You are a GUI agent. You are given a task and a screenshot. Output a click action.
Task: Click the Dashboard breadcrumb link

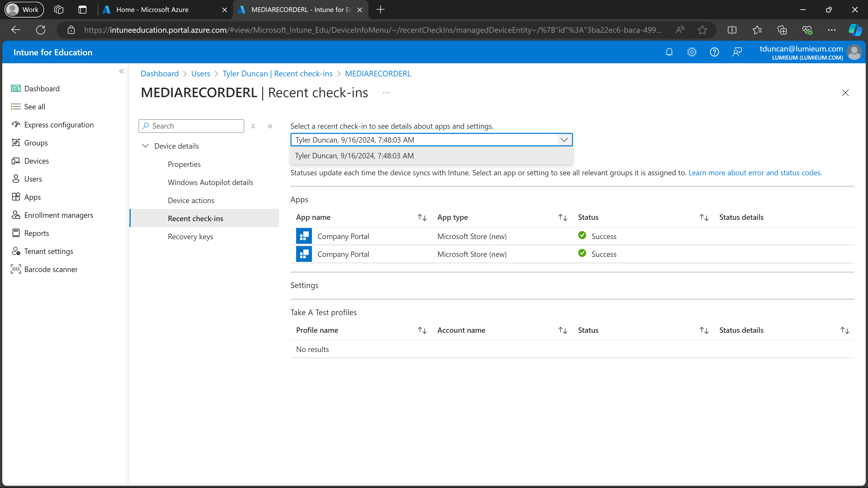pos(159,74)
